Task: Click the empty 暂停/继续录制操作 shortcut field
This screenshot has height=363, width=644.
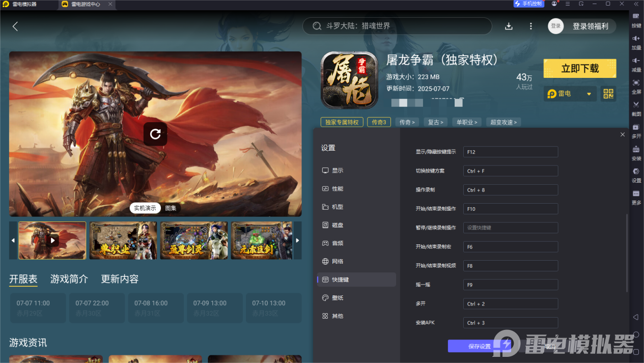Action: click(511, 228)
